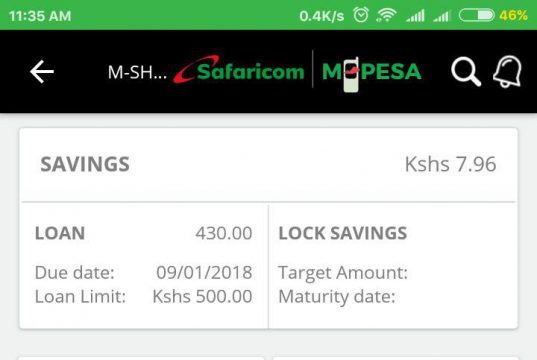Open the LOAN heading
This screenshot has height=360, width=537.
click(60, 233)
